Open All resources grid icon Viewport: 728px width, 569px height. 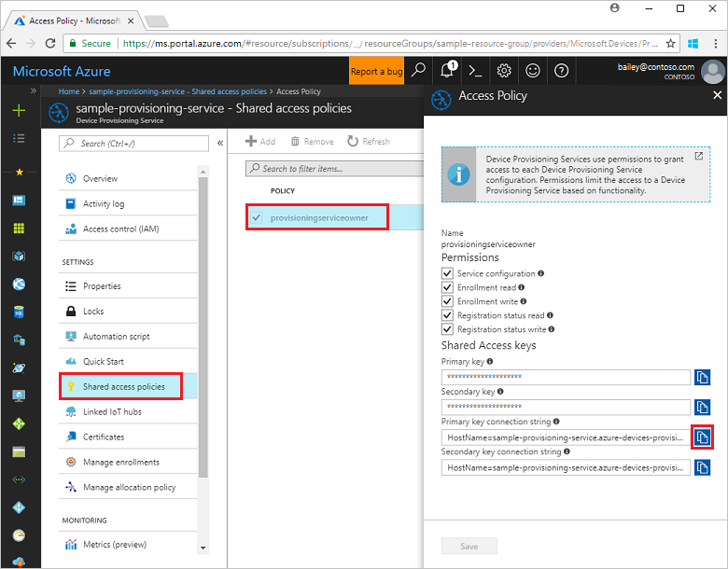click(19, 228)
